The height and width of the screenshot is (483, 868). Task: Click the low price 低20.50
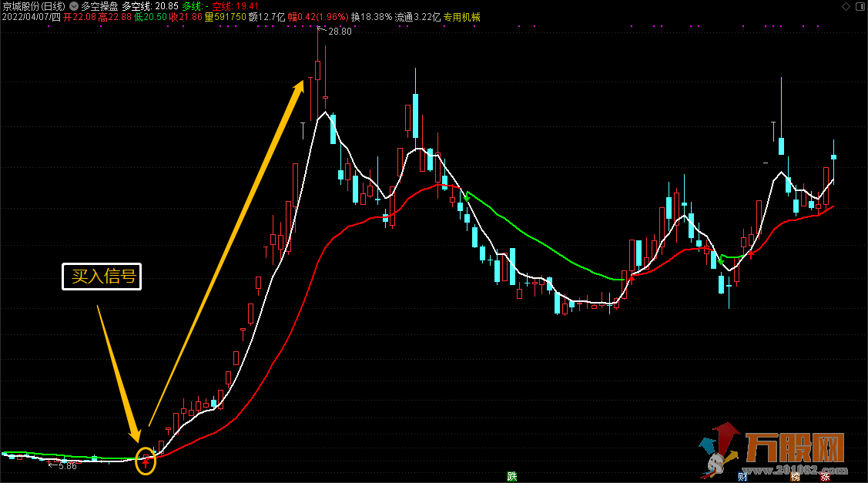pos(151,17)
